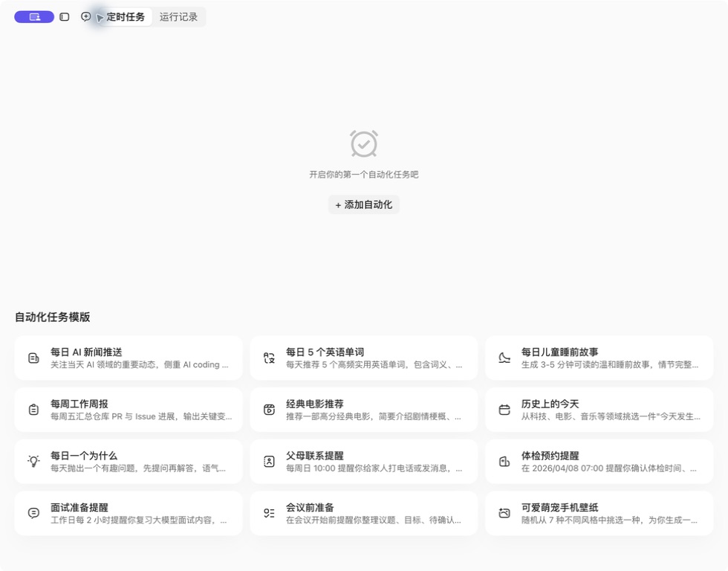Select the 父母联系提醒 template title
Image resolution: width=728 pixels, height=571 pixels.
(315, 456)
